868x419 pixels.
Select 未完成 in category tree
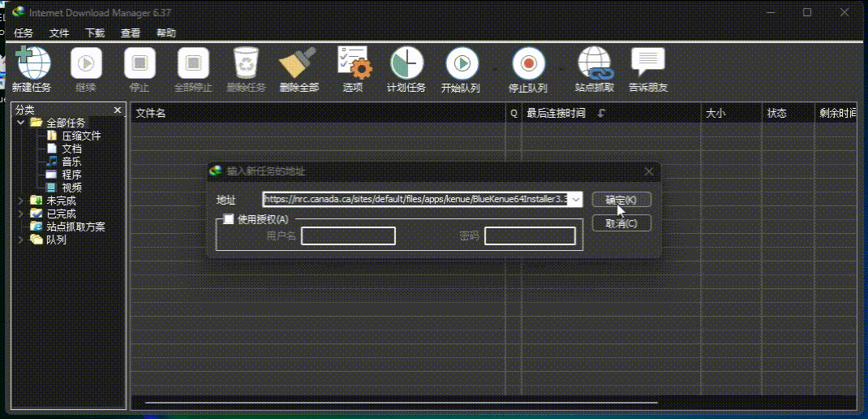pos(61,201)
